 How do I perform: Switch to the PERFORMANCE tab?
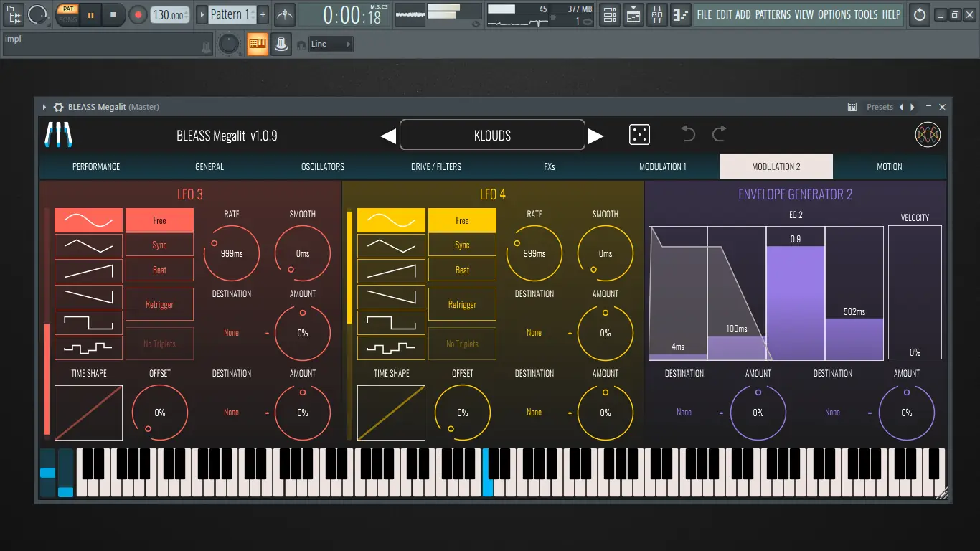(x=96, y=166)
